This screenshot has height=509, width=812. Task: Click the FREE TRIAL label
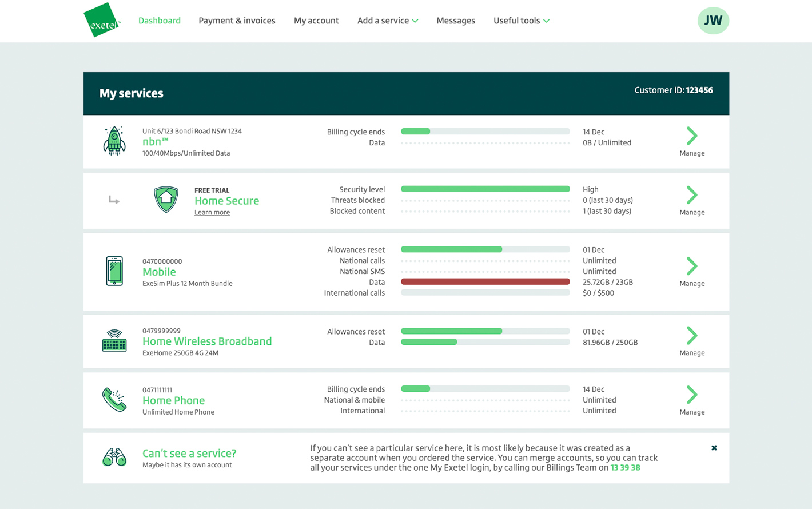212,190
